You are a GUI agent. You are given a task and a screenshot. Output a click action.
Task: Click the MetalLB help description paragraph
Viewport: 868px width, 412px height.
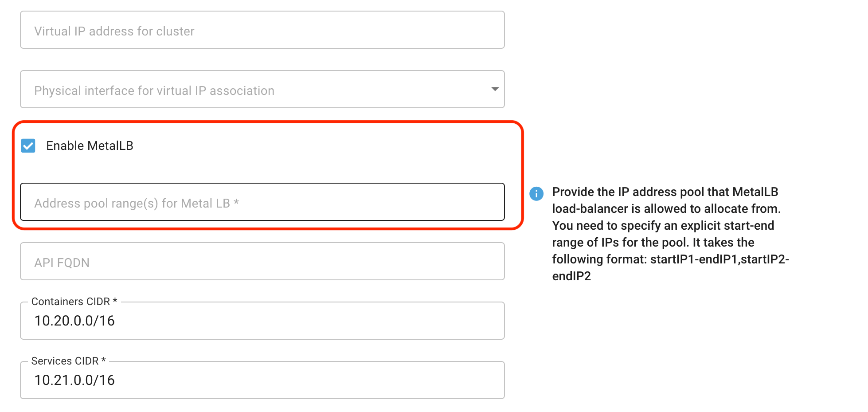pos(665,225)
